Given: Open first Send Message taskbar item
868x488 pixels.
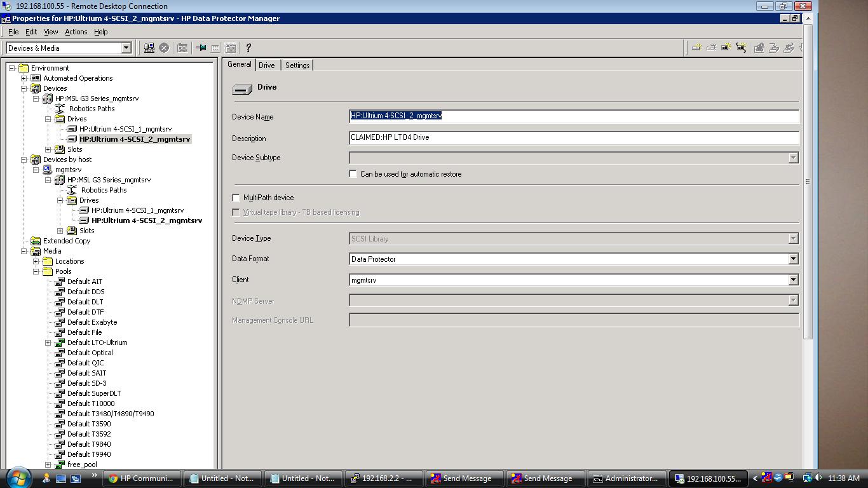Looking at the screenshot, I should (x=465, y=478).
